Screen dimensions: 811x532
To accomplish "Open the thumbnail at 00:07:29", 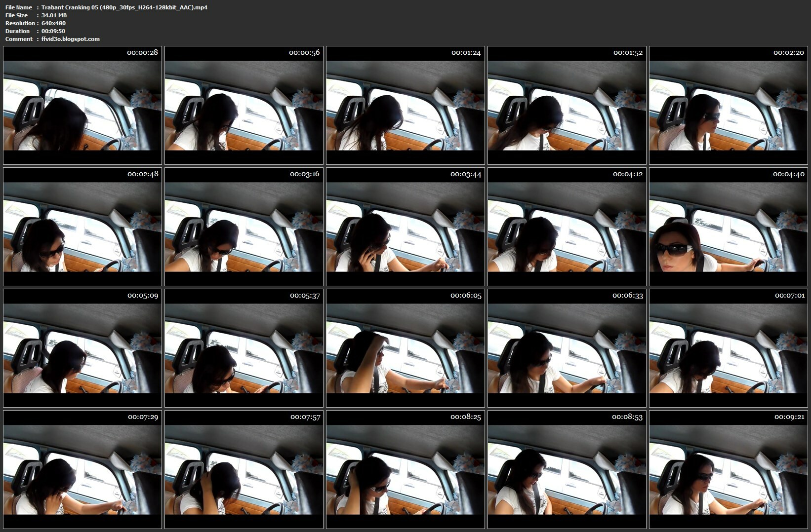I will (82, 469).
